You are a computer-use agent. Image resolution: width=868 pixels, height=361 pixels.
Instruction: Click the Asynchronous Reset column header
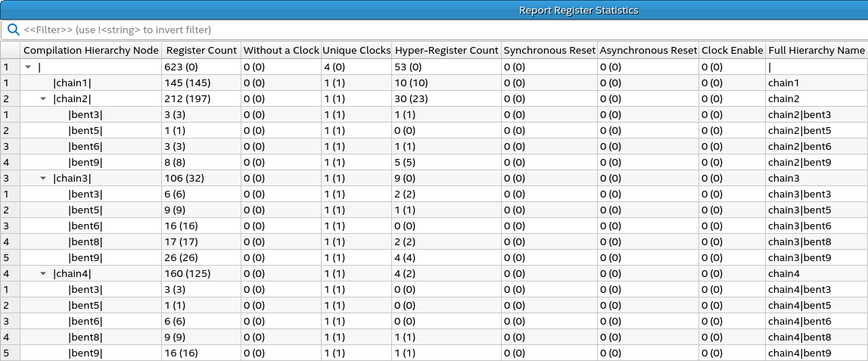[x=649, y=50]
